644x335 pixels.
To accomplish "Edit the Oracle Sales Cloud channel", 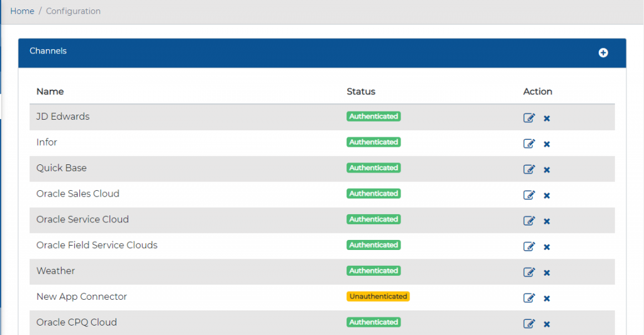I will pyautogui.click(x=529, y=195).
